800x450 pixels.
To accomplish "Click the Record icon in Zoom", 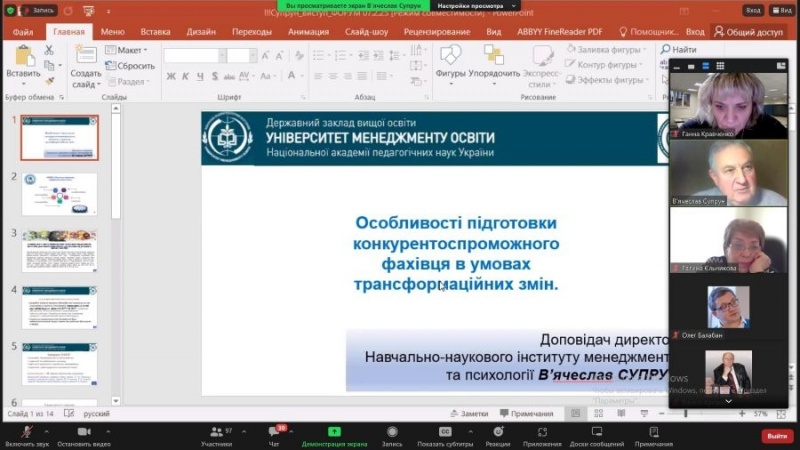I will (392, 431).
